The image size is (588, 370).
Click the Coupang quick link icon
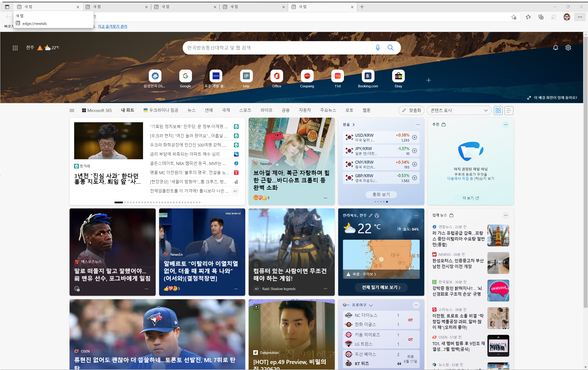(307, 76)
